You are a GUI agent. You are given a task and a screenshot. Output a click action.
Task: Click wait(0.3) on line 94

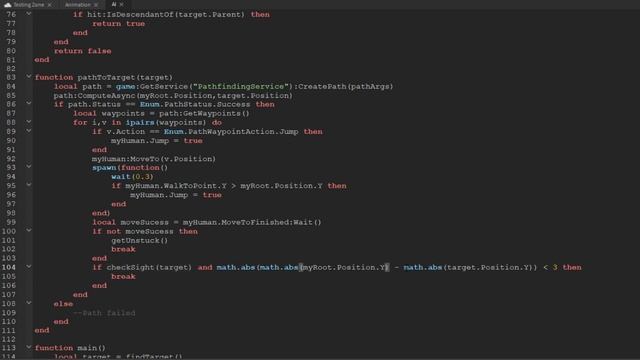pyautogui.click(x=132, y=177)
